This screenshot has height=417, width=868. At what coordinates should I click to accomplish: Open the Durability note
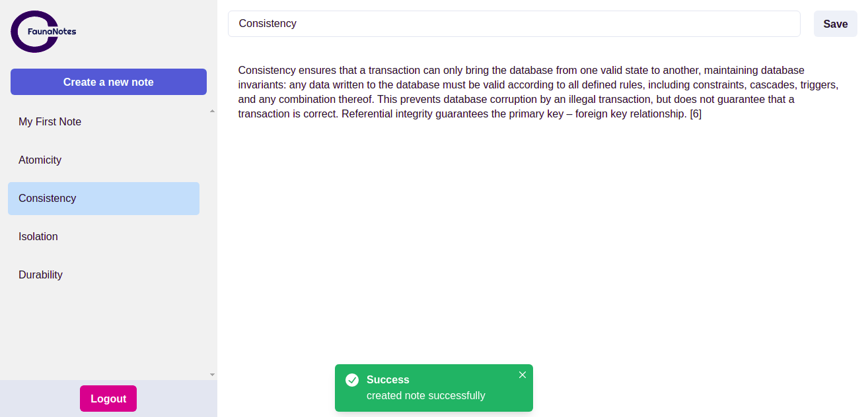coord(41,275)
